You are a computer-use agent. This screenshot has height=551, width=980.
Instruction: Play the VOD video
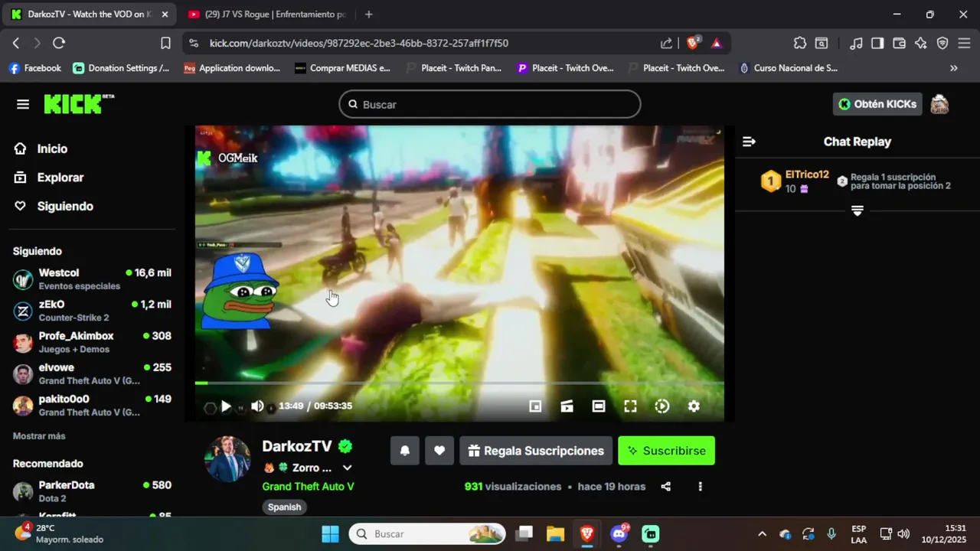click(226, 406)
